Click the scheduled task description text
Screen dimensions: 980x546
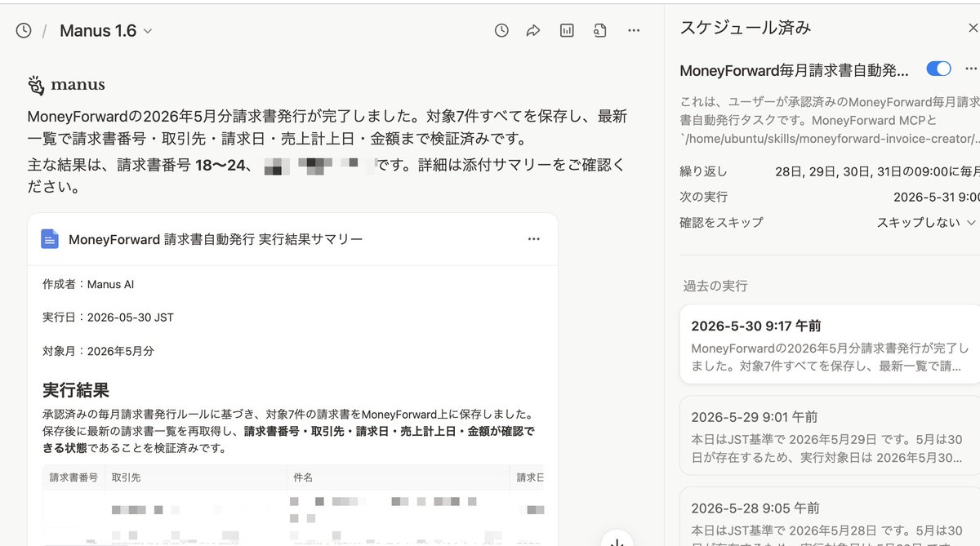(830, 120)
